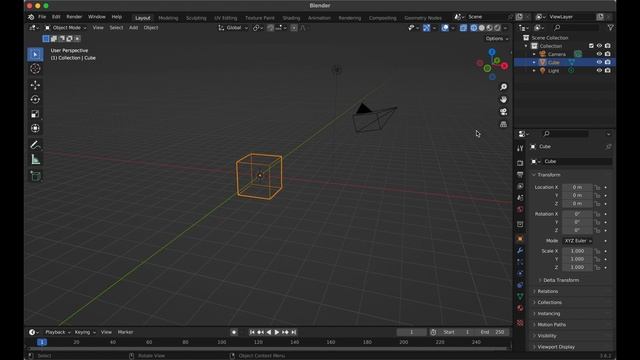
Task: Open the File menu
Action: point(42,17)
